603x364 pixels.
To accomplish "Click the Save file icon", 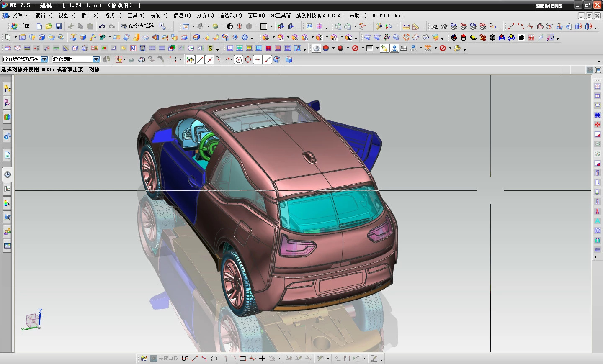I will 59,26.
